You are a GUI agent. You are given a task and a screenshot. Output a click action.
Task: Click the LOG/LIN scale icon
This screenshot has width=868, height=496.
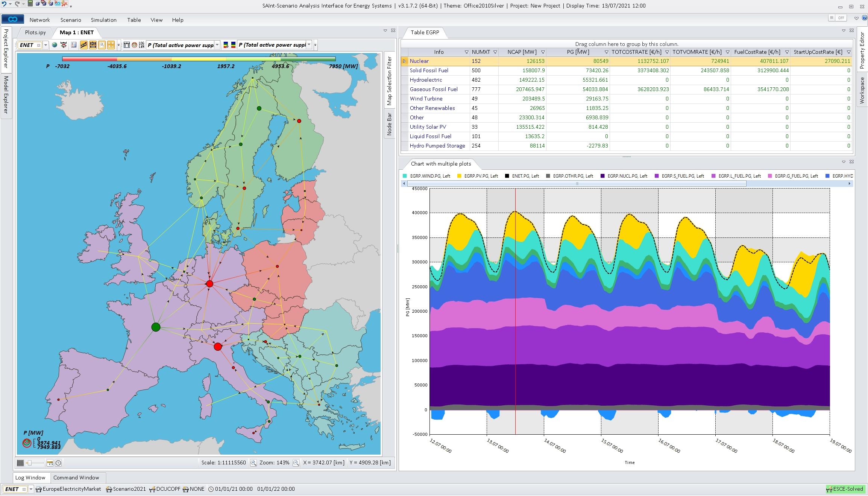(x=141, y=45)
